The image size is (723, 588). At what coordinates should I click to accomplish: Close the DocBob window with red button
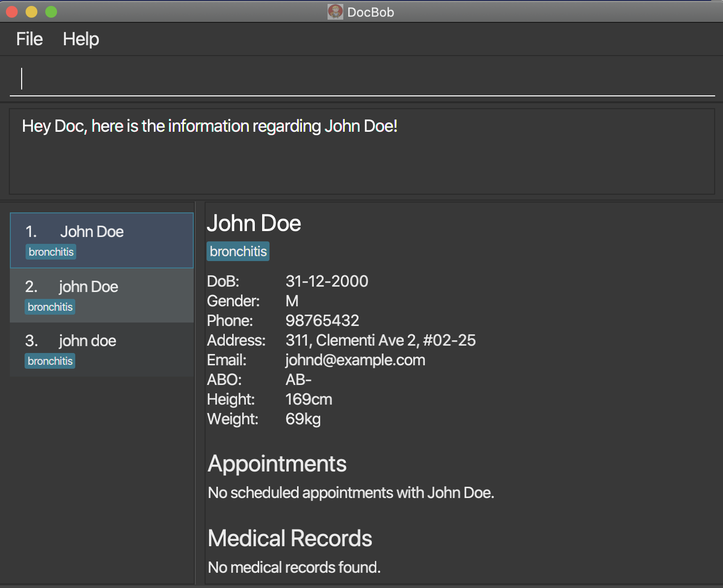12,12
